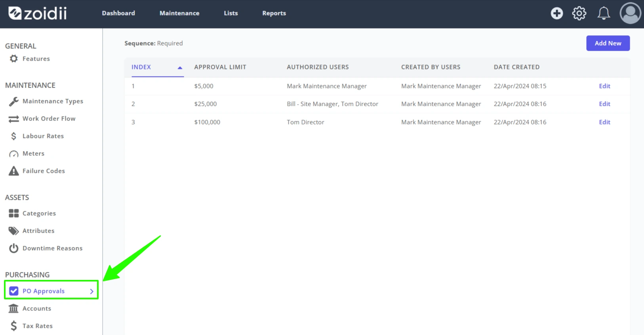Screen dimensions: 644x335
Task: Select Features in the sidebar
Action: tap(36, 59)
